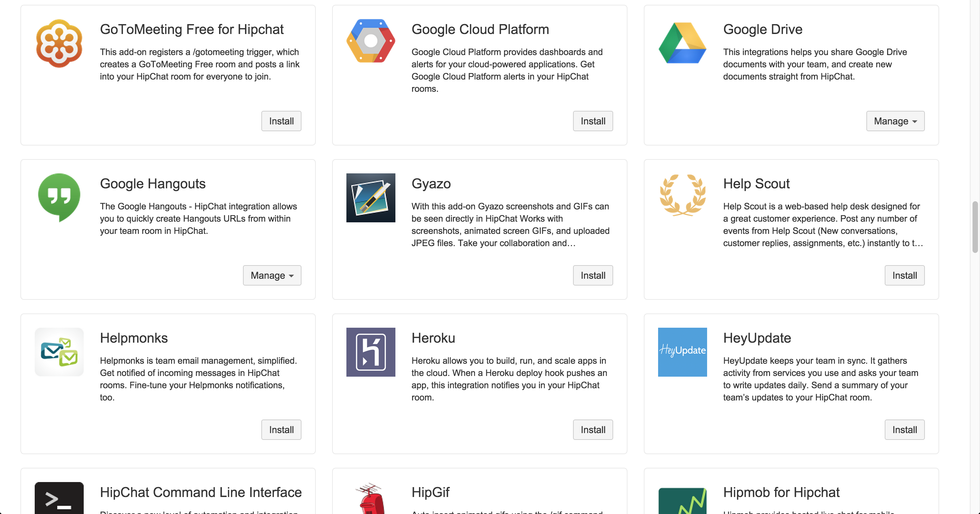
Task: Click Install for Heroku
Action: click(x=593, y=430)
